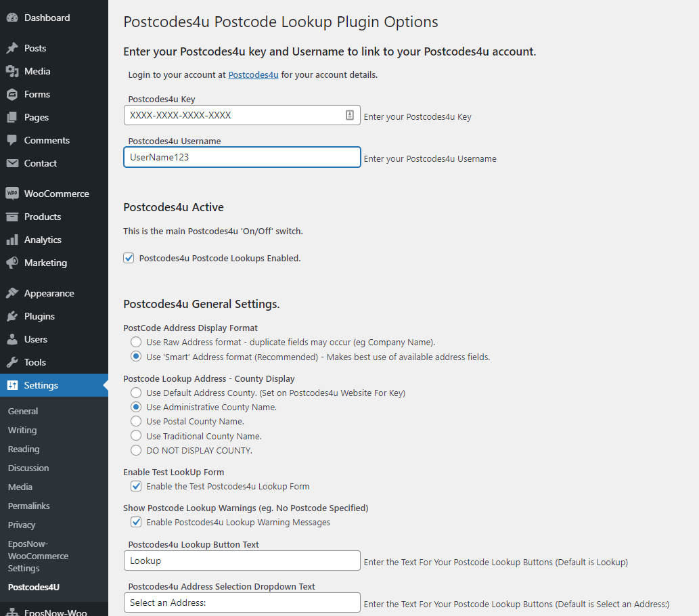Click the EposNow-Woo network icon
Screen dimensions: 699x616
point(12,613)
